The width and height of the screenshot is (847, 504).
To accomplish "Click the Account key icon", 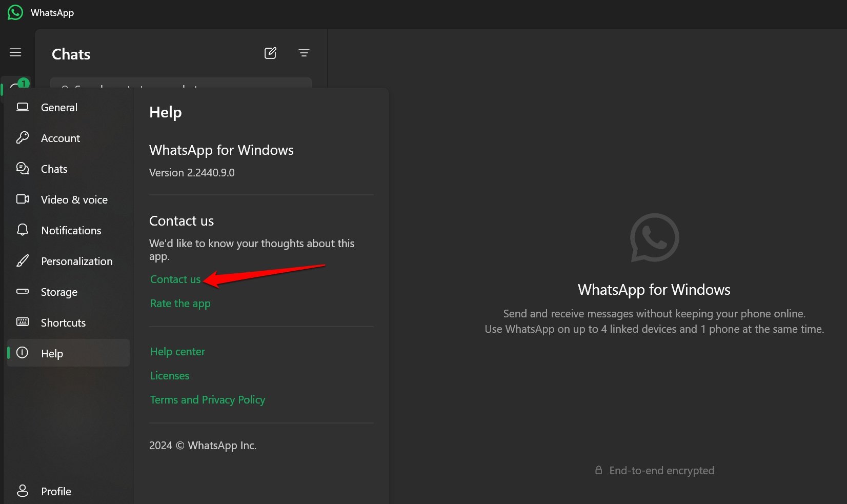I will point(23,137).
